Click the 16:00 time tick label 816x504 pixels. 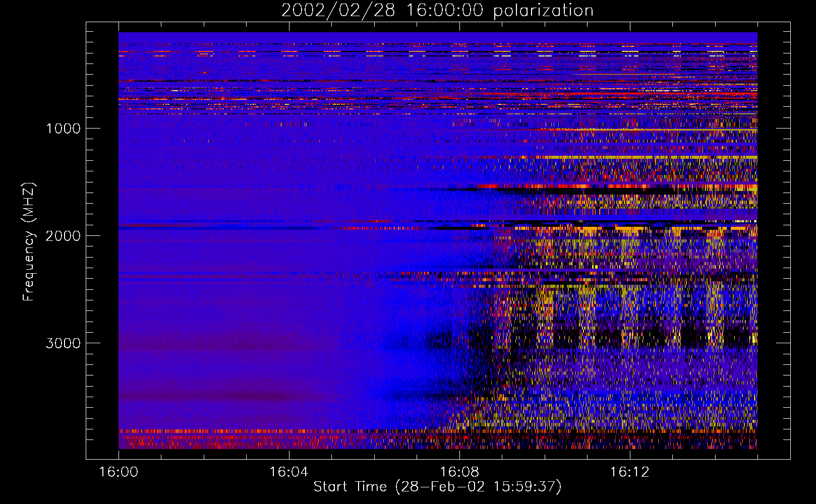pyautogui.click(x=119, y=472)
